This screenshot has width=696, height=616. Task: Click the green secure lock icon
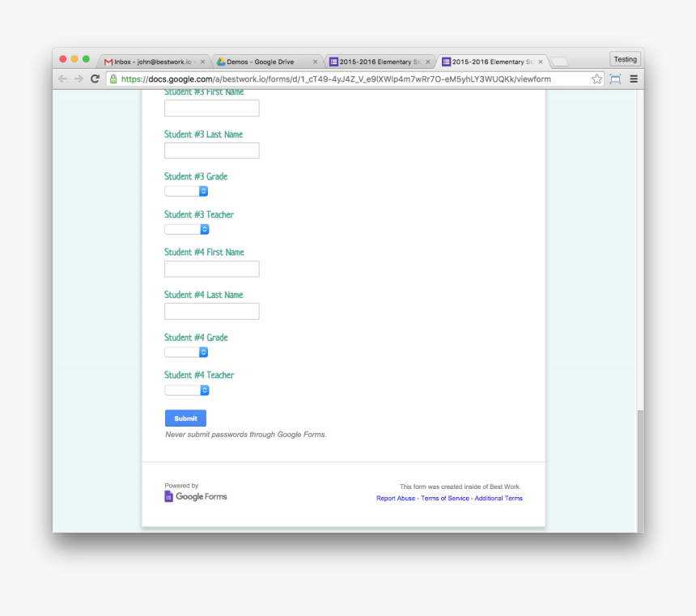click(x=113, y=79)
